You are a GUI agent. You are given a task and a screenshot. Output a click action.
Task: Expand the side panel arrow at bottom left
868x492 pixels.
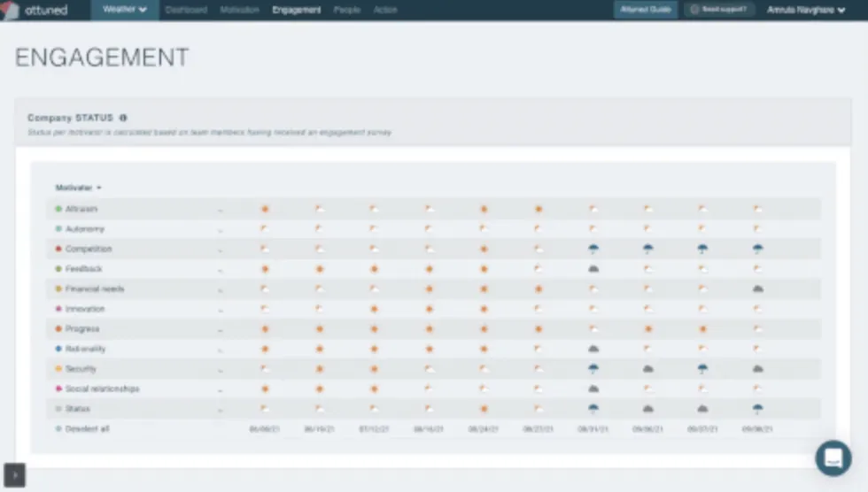click(x=14, y=476)
